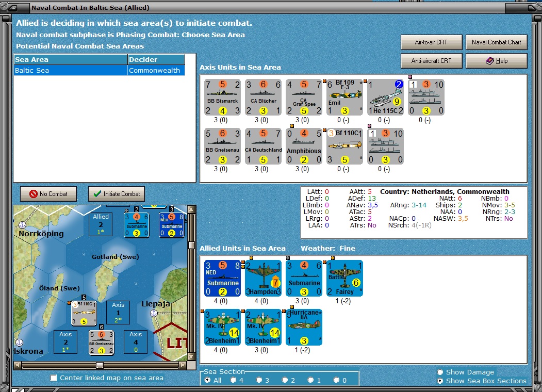This screenshot has width=542, height=392.
Task: Select the CA Deutschland unit counter
Action: 263,146
